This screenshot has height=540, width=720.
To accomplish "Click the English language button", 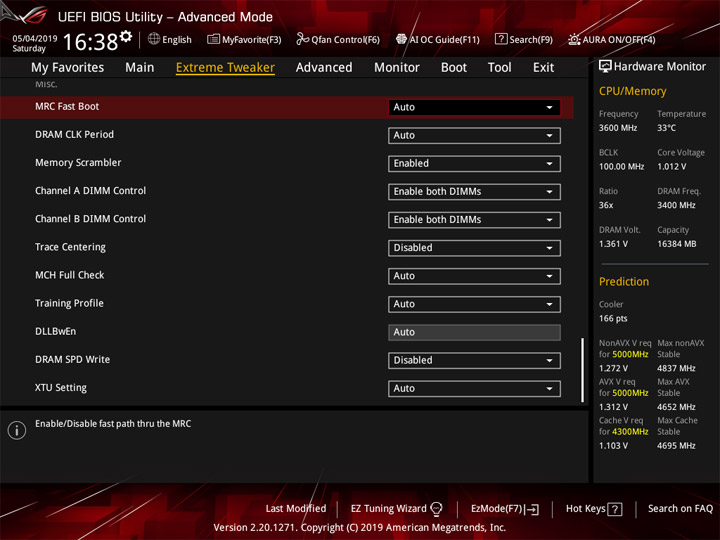I will [x=177, y=39].
